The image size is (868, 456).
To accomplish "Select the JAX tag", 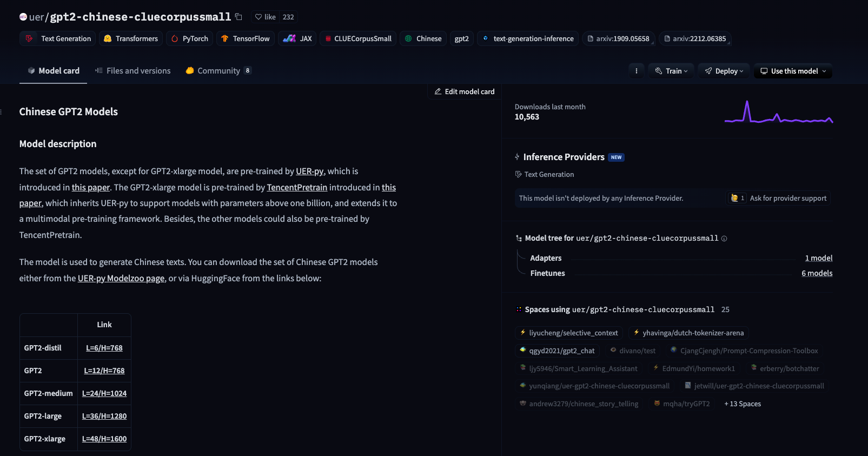I will click(297, 38).
